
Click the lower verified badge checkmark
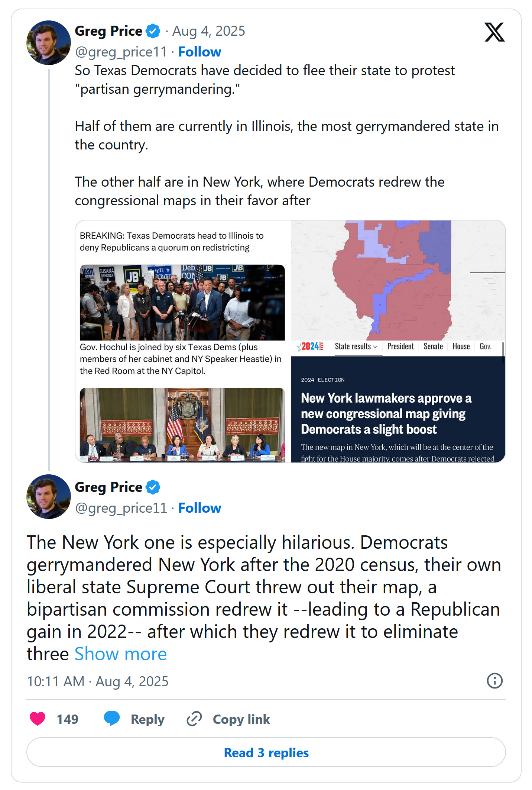[x=153, y=487]
